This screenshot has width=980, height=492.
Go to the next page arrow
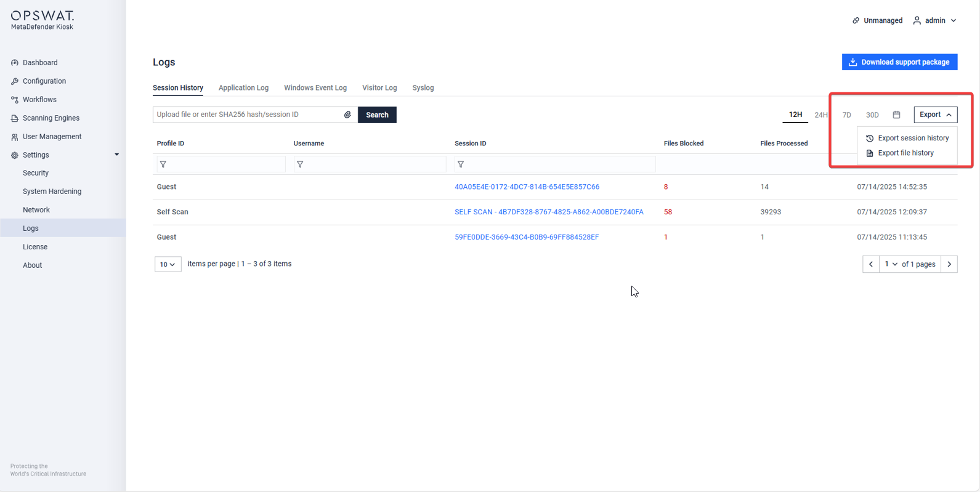tap(949, 264)
